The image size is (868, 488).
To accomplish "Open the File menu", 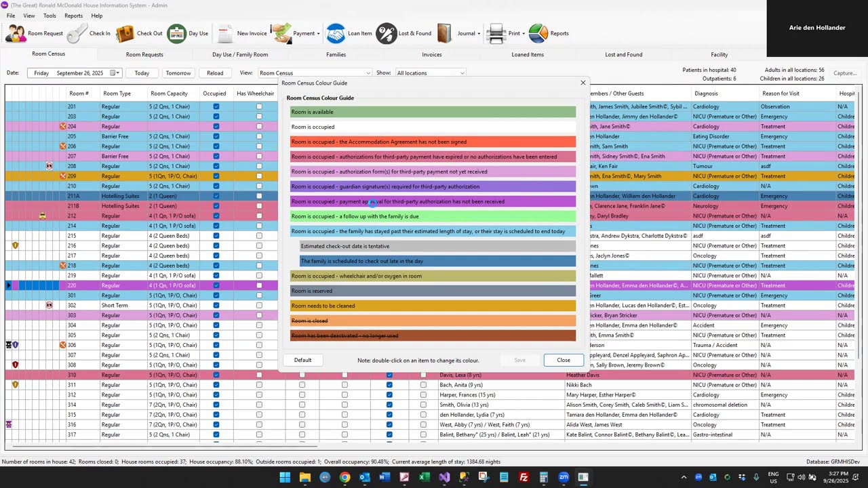I will click(11, 16).
